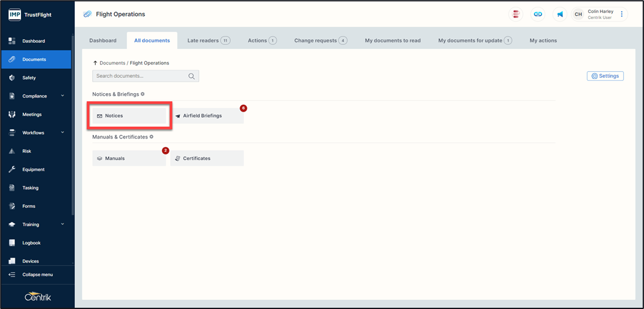This screenshot has width=644, height=309.
Task: Open the My actions tab
Action: (543, 40)
